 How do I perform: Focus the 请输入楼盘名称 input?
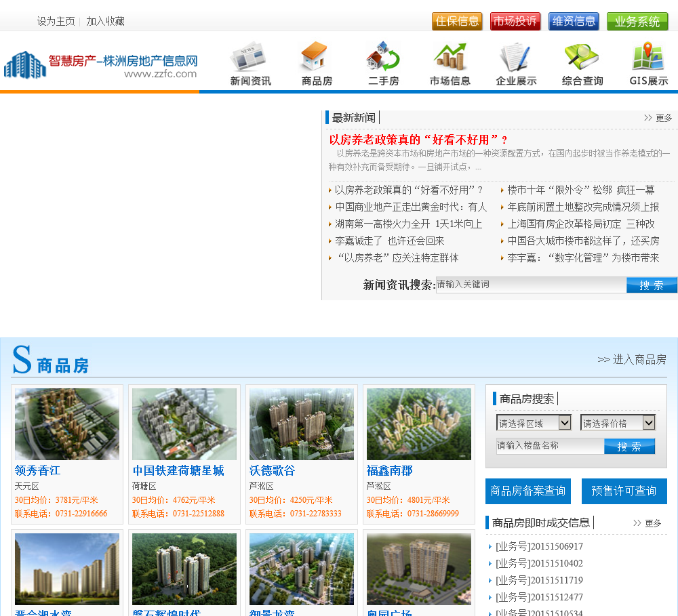pyautogui.click(x=550, y=446)
